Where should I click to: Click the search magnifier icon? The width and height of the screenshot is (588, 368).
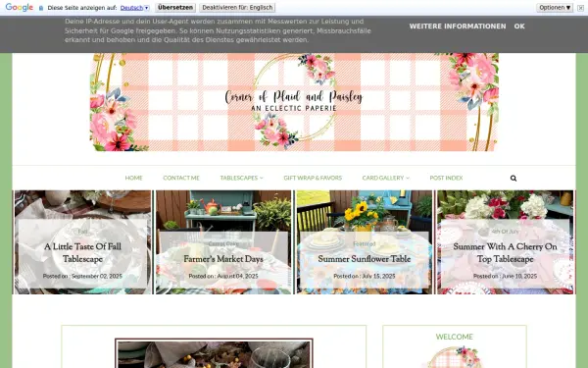[514, 179]
